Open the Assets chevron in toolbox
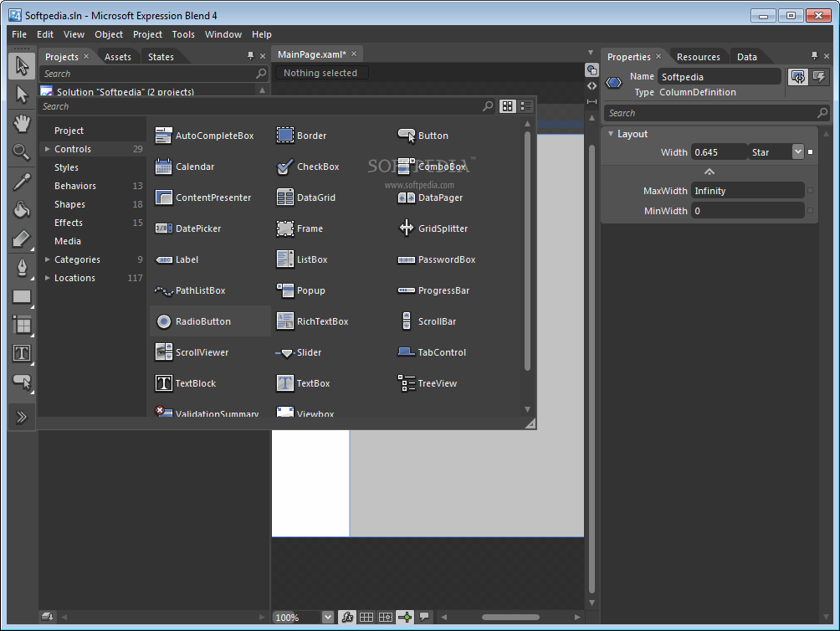Image resolution: width=840 pixels, height=631 pixels. 22,418
